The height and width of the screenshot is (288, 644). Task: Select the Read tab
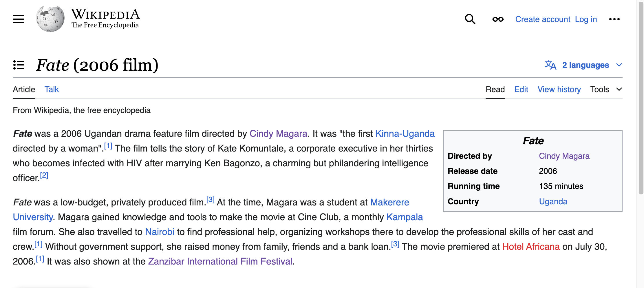click(495, 89)
